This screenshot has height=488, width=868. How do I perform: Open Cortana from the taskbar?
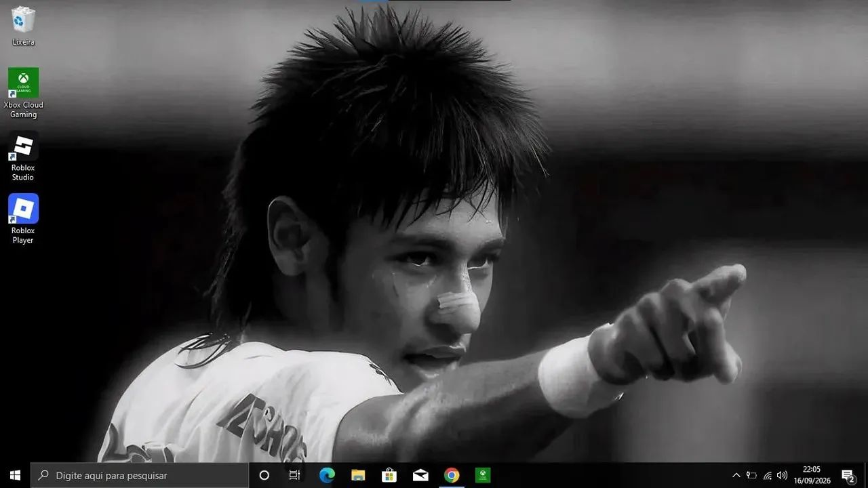point(264,475)
